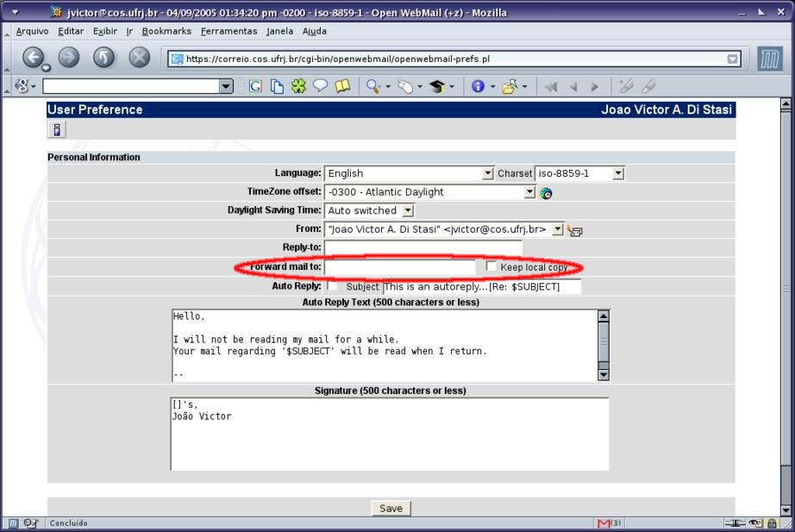
Task: Click the yellow book icon in the toolbar
Action: 342,86
